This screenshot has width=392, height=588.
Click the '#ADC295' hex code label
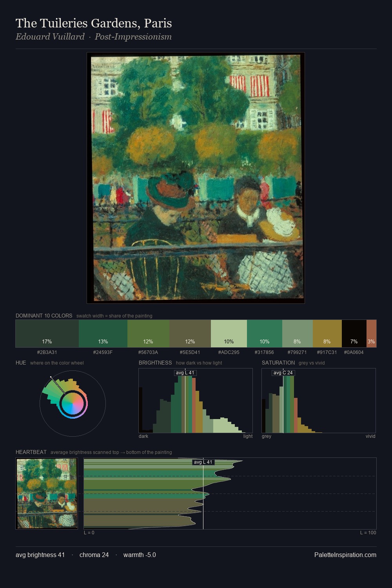click(x=229, y=352)
